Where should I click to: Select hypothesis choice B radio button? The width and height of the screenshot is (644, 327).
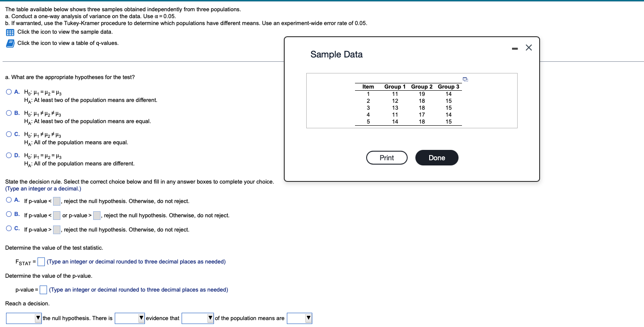pos(8,113)
